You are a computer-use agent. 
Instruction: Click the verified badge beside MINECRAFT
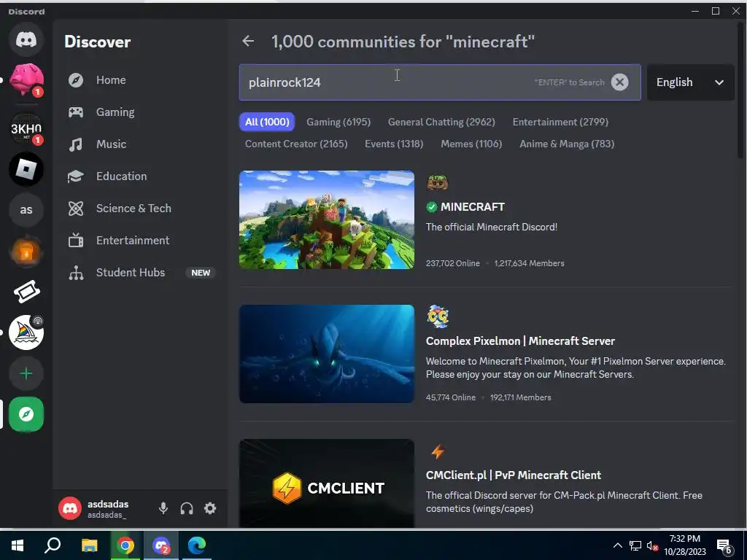pyautogui.click(x=432, y=207)
